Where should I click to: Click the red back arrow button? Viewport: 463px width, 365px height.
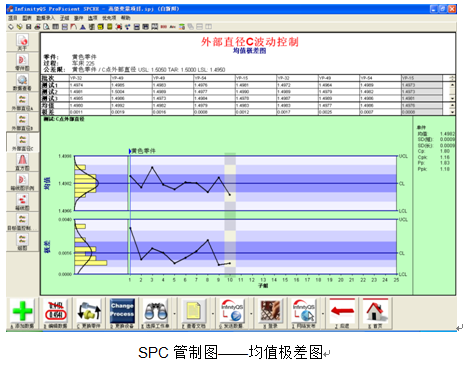[x=342, y=311]
